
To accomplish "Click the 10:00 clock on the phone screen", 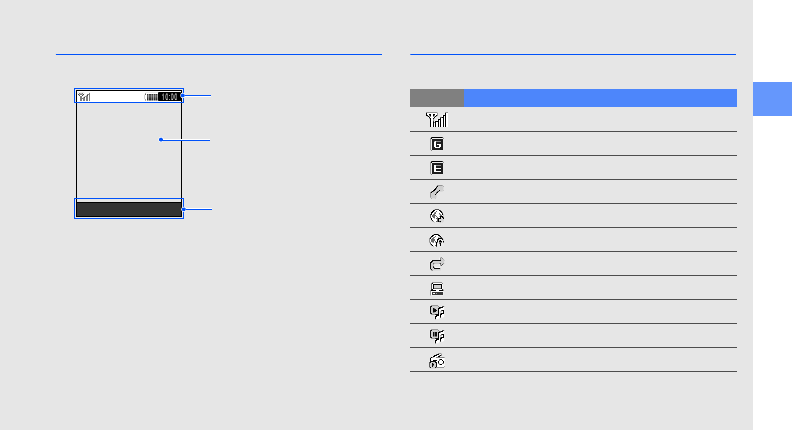I will (x=169, y=97).
